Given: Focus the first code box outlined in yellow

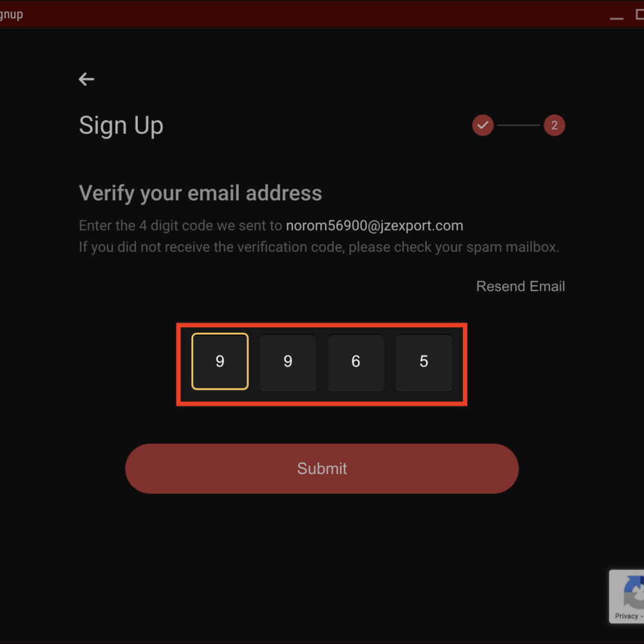Looking at the screenshot, I should click(x=220, y=361).
